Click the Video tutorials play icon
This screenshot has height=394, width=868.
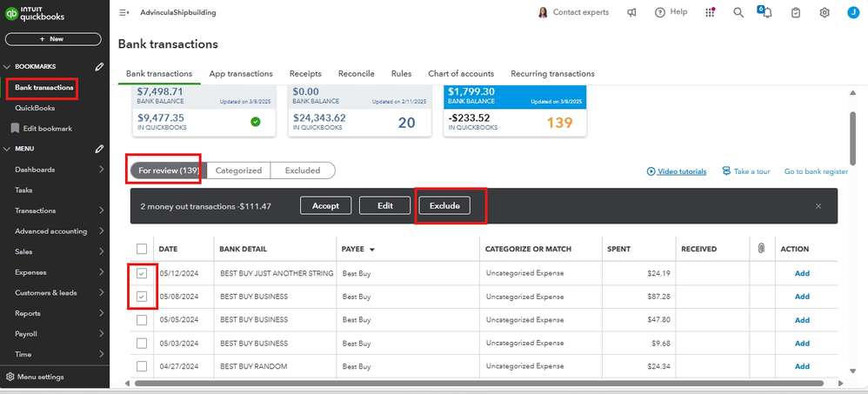tap(651, 171)
